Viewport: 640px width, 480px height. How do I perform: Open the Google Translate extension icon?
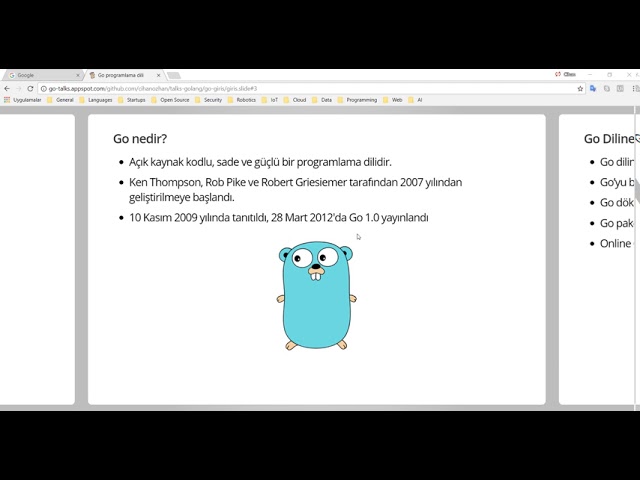(x=593, y=89)
